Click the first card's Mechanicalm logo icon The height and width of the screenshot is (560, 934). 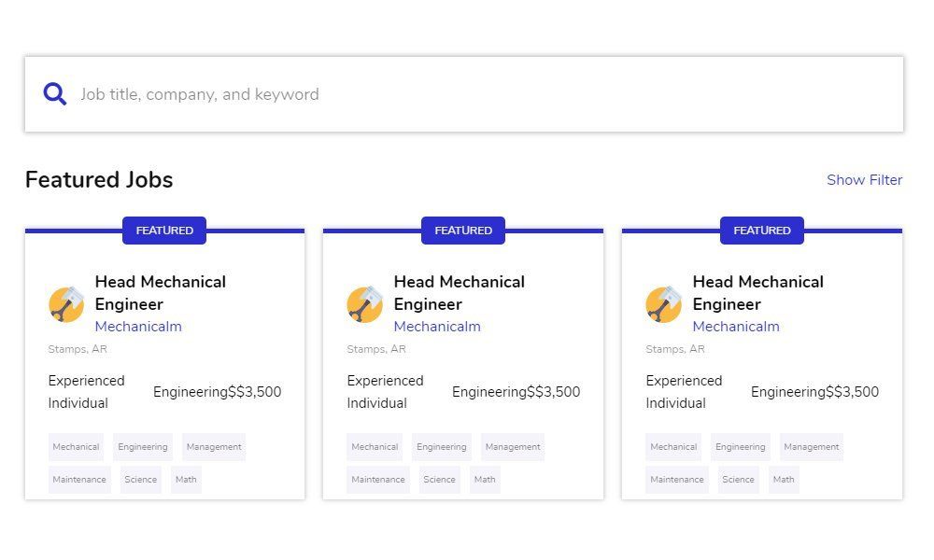click(66, 304)
